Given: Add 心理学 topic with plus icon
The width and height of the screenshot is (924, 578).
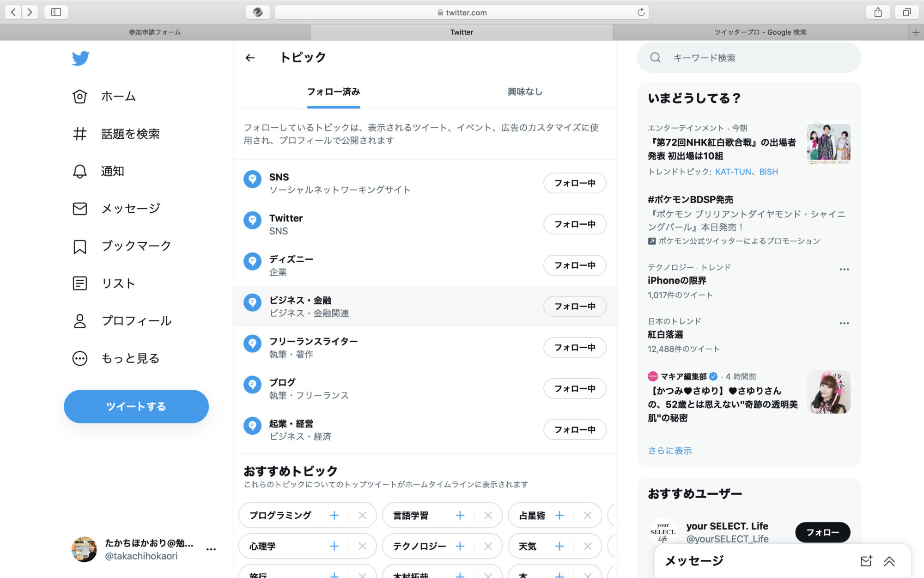Looking at the screenshot, I should pos(334,546).
